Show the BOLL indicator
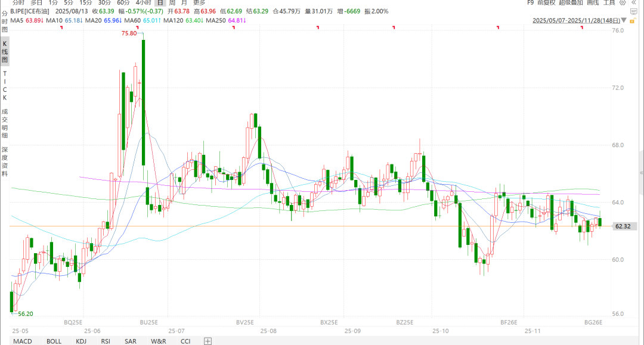 click(x=54, y=341)
